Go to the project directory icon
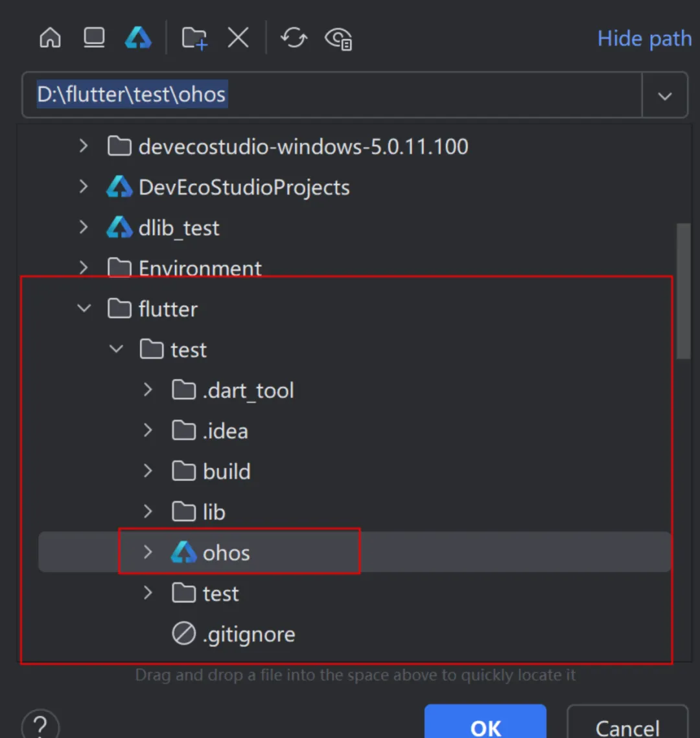 tap(138, 37)
